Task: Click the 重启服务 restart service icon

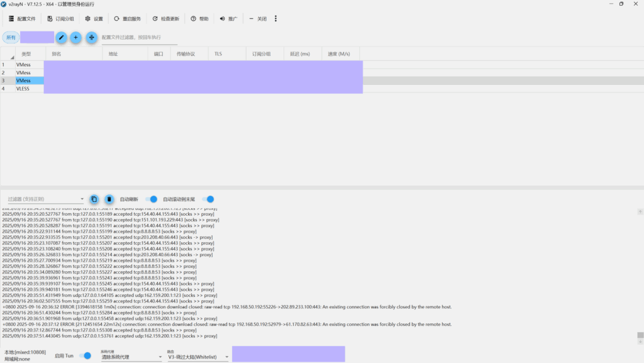Action: (116, 19)
